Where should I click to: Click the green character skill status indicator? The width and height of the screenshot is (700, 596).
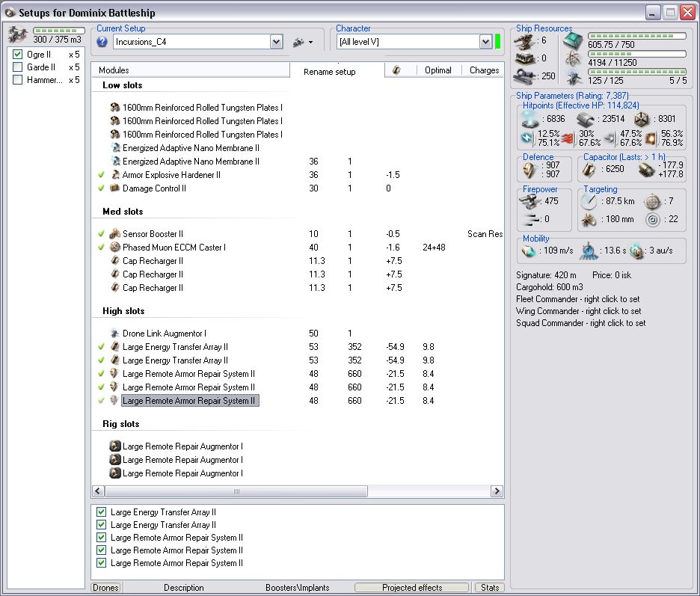coord(498,42)
